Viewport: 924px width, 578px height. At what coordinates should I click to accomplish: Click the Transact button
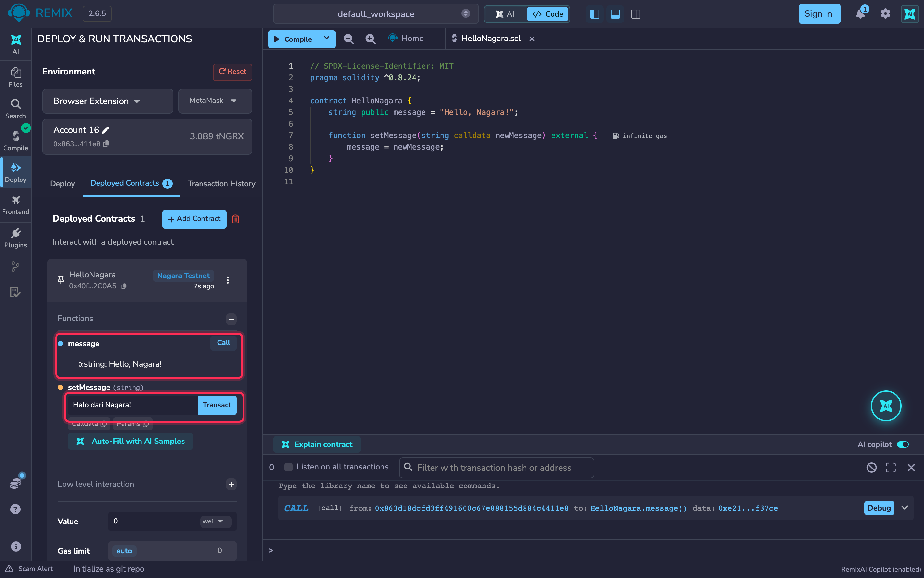[x=217, y=405]
